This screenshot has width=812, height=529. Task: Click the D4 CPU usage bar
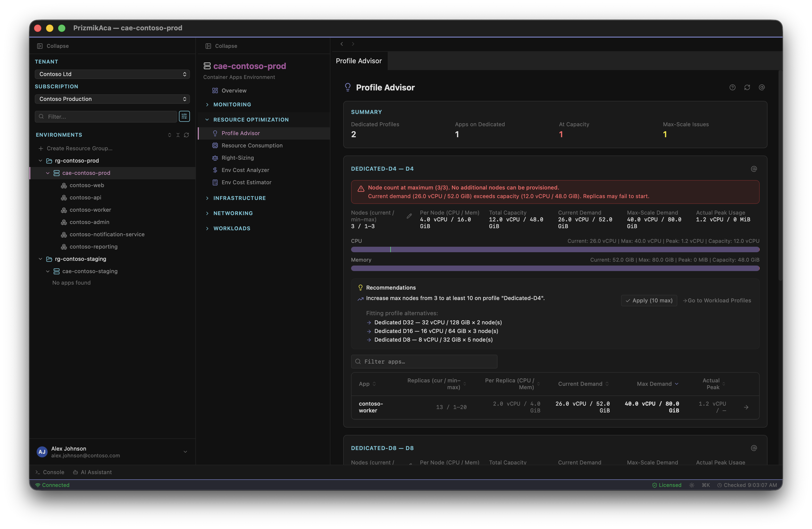(x=555, y=250)
